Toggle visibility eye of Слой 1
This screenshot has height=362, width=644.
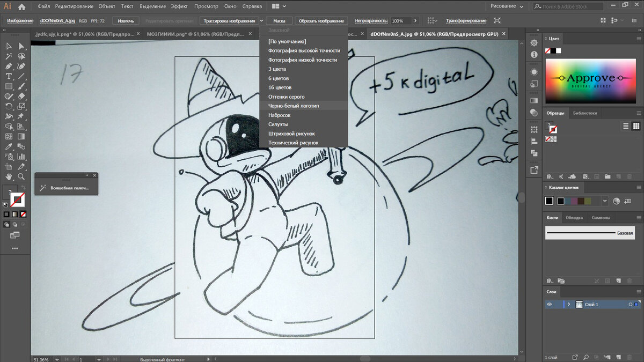[549, 304]
